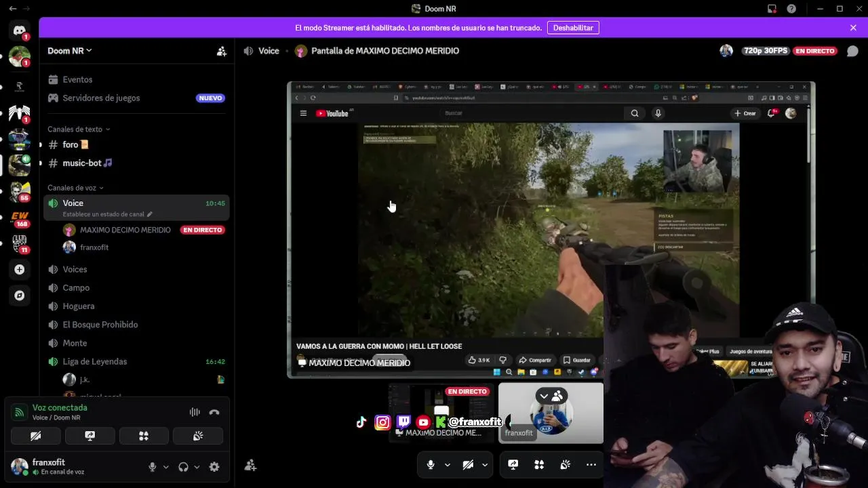Click Compartir under the YouTube video

tap(535, 360)
